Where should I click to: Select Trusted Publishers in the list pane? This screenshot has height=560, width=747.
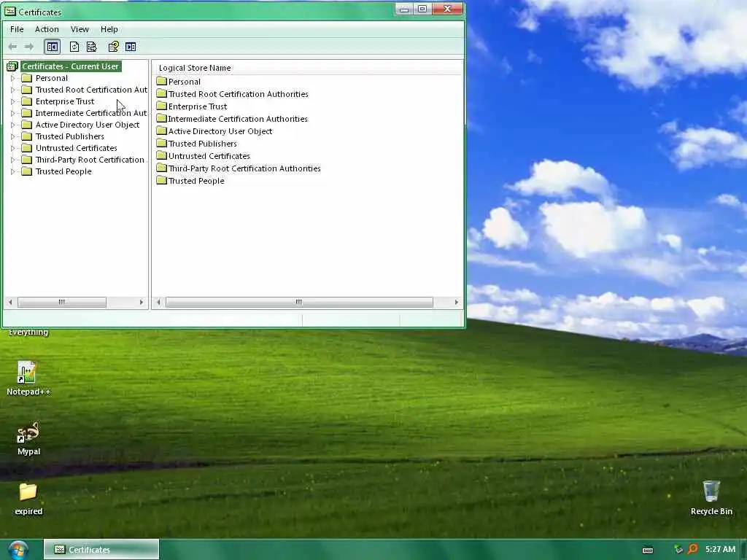[x=203, y=144]
